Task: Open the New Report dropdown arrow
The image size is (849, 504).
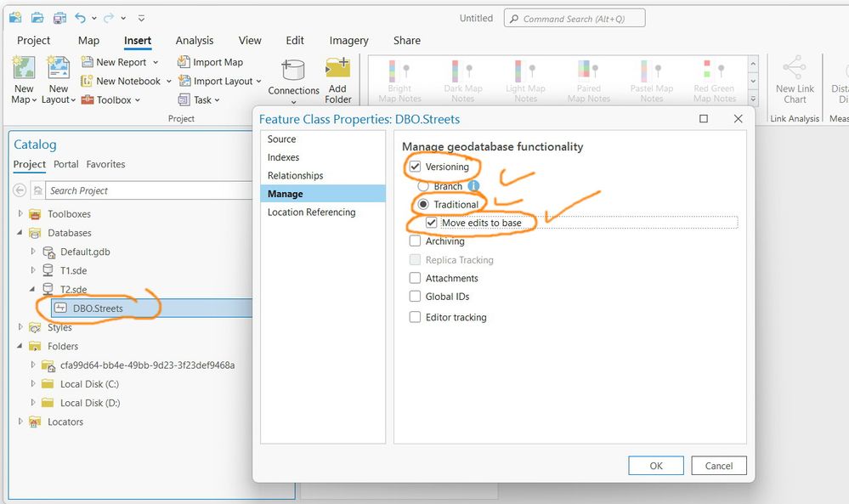Action: pos(156,62)
